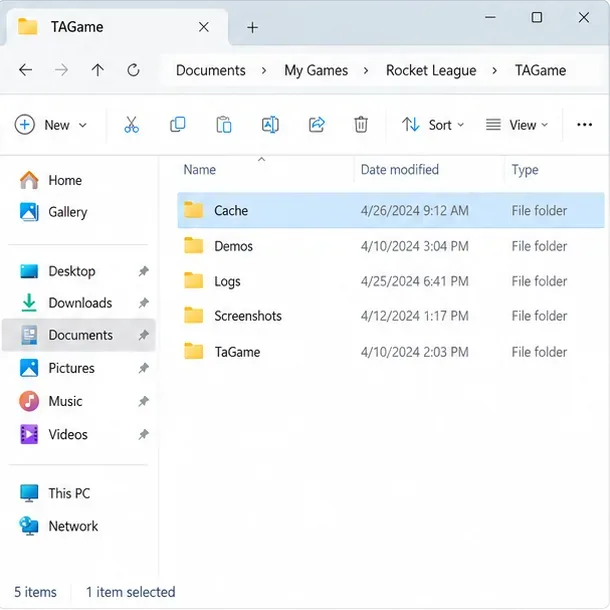Click the Cut scissors icon

click(131, 125)
